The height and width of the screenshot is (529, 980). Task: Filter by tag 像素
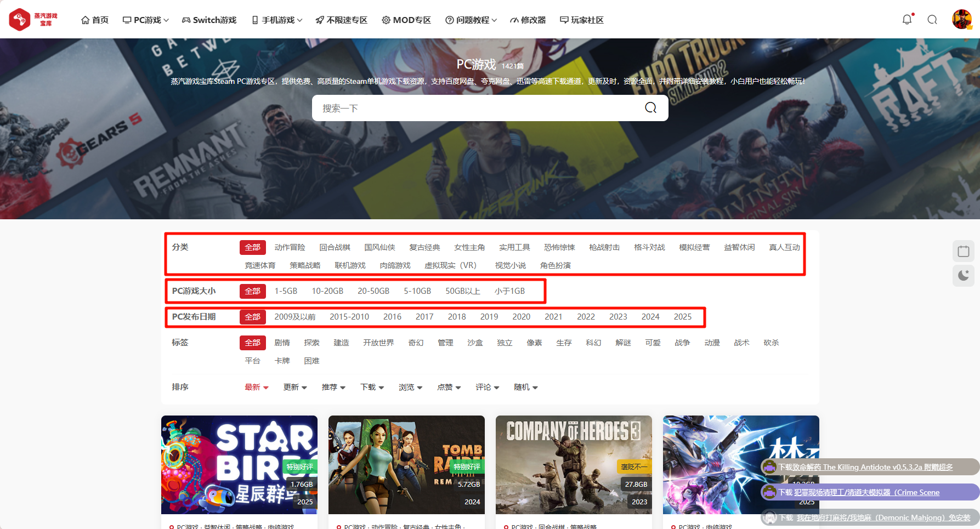534,343
